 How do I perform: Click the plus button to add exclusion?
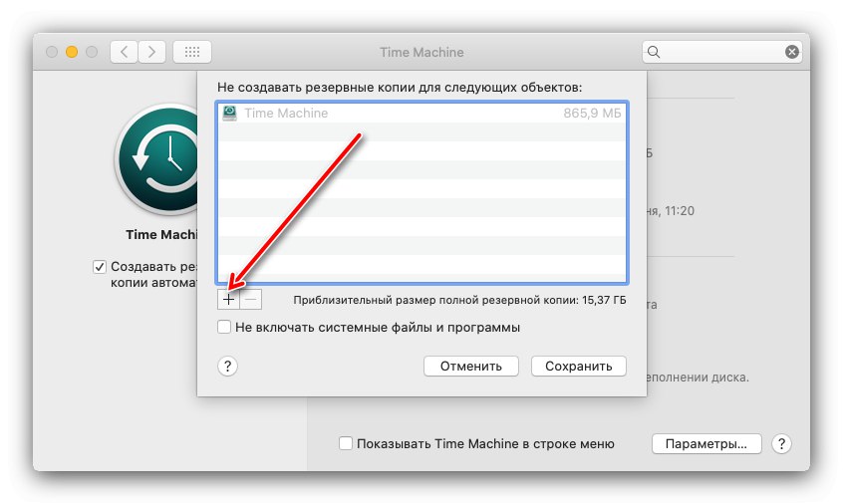click(228, 299)
